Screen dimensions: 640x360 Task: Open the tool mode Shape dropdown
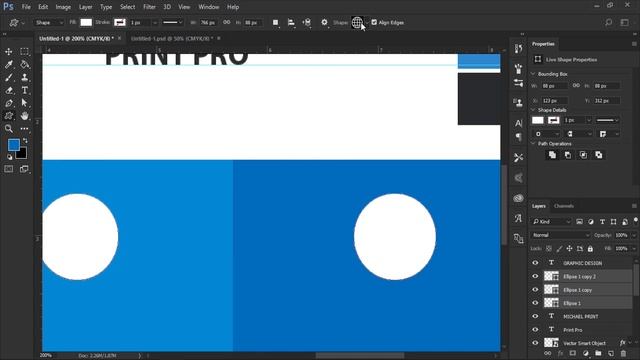click(x=49, y=22)
